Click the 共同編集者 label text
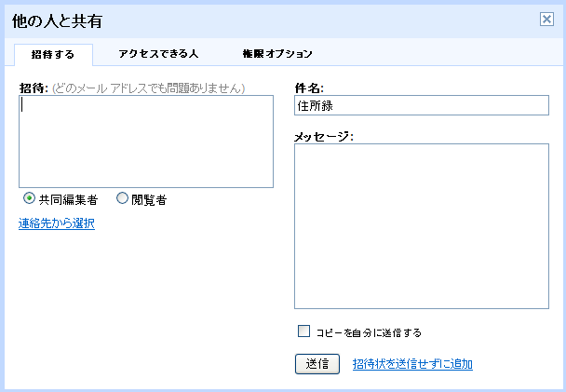Viewport: 566px width, 392px height. point(68,199)
